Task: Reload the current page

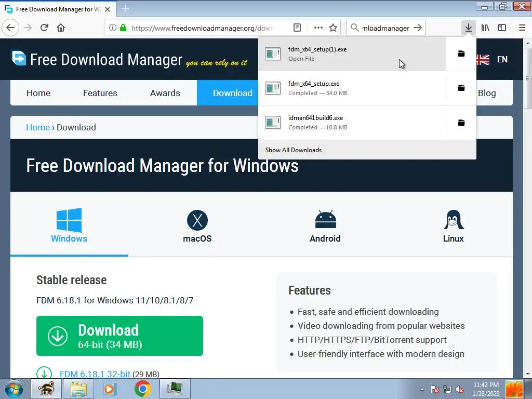Action: [x=44, y=28]
